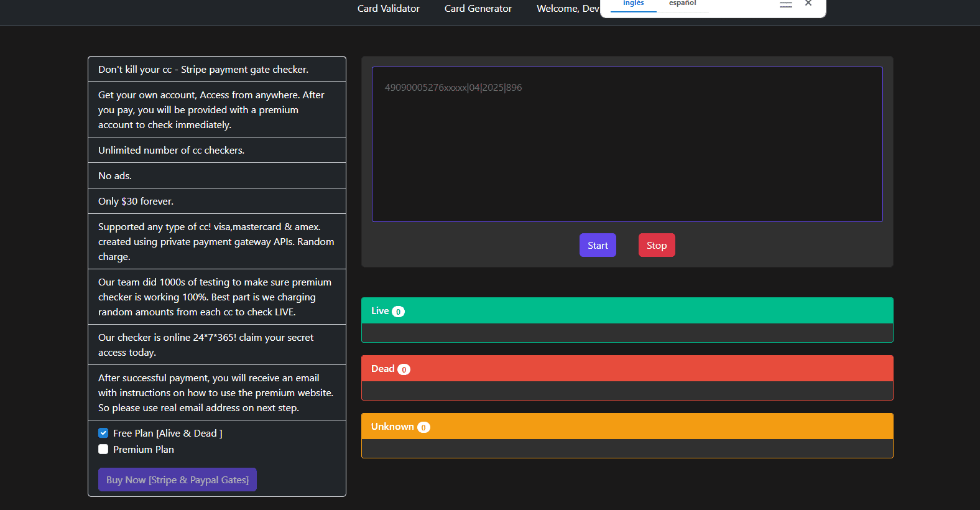980x510 pixels.
Task: Uncheck the Free Plan [Alive & Dead] checkbox
Action: 103,433
